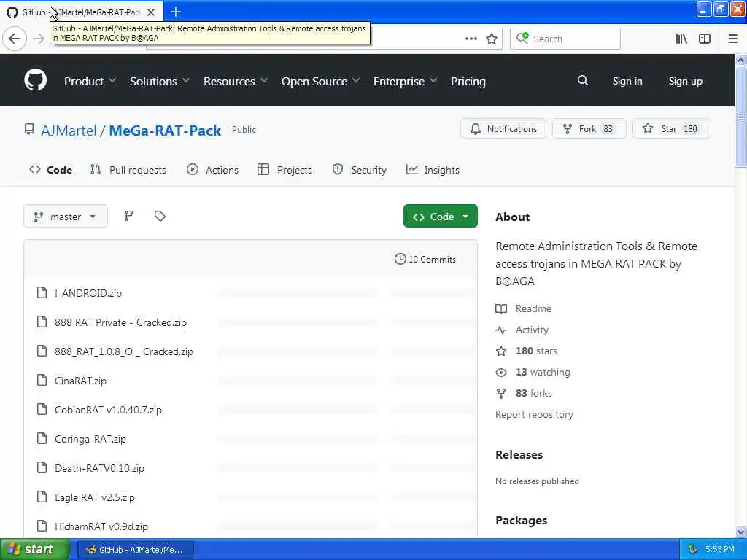Click Report repository

pyautogui.click(x=534, y=414)
